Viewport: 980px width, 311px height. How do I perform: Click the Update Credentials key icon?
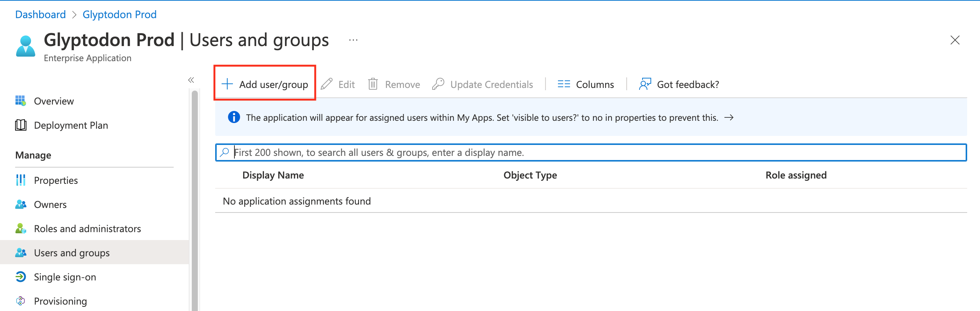pos(438,84)
